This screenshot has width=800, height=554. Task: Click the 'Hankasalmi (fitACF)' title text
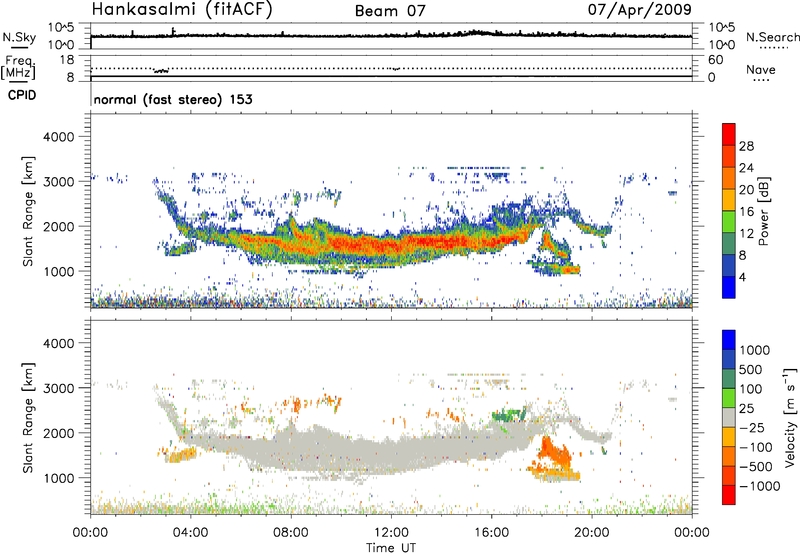pyautogui.click(x=182, y=9)
